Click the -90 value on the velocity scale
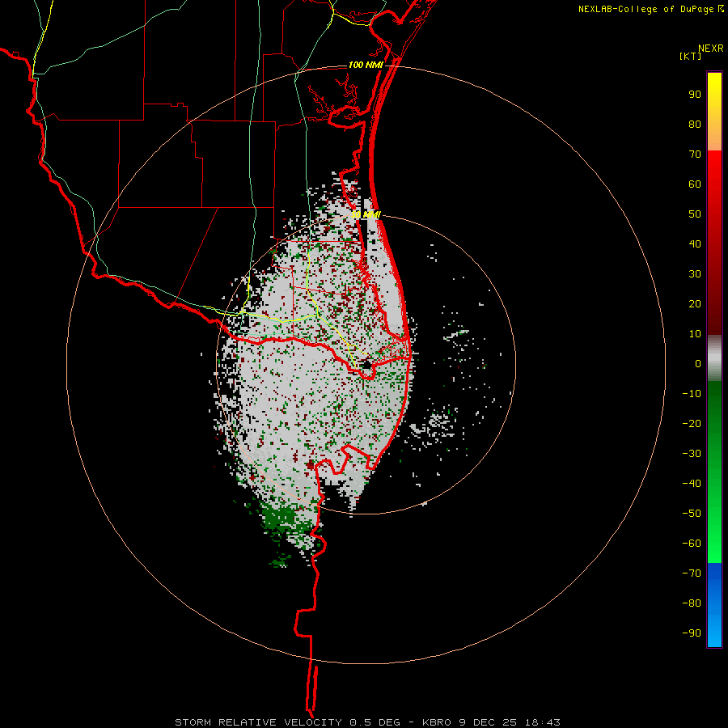 pos(692,633)
